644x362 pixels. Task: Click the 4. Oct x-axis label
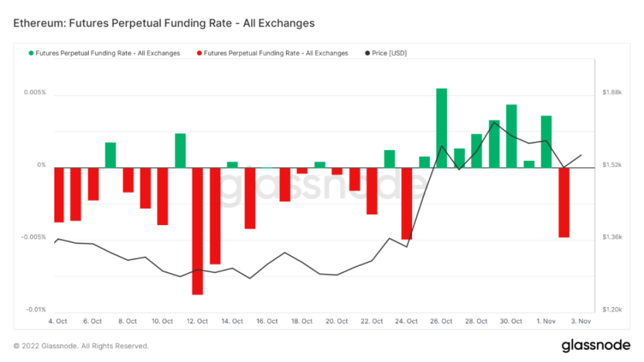coord(58,322)
